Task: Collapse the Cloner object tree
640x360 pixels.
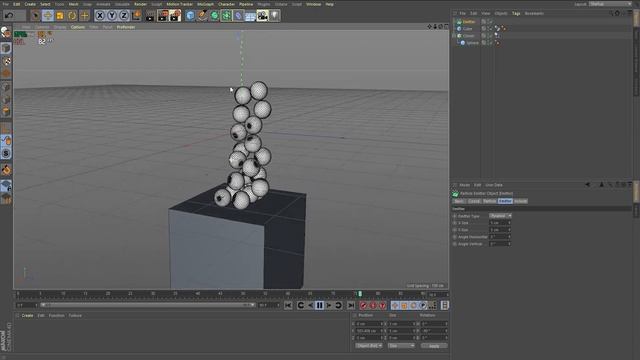Action: (x=454, y=36)
